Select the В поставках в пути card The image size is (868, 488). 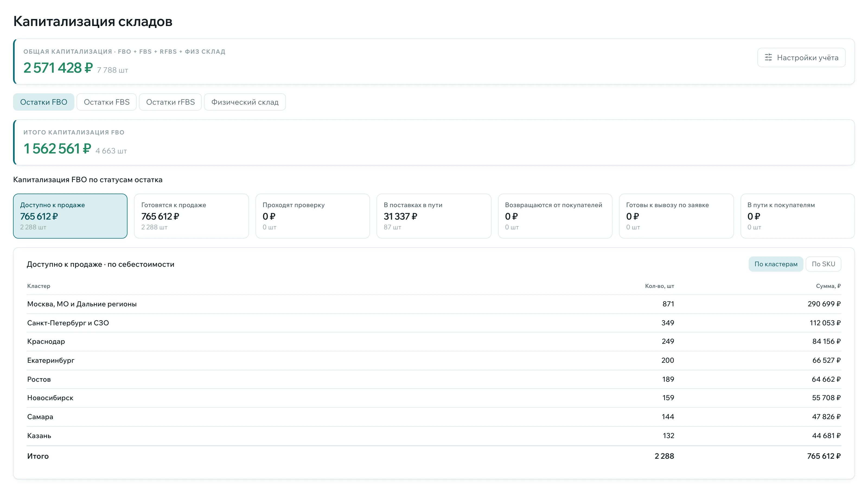434,216
